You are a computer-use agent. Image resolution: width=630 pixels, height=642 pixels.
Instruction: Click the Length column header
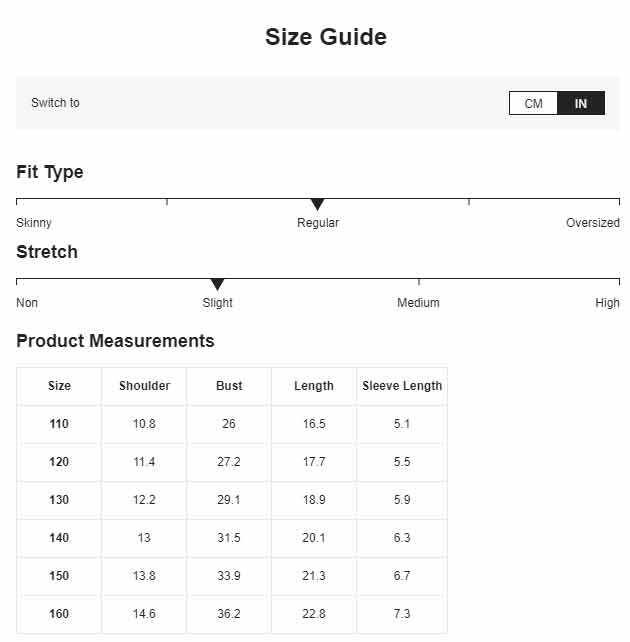pyautogui.click(x=314, y=386)
